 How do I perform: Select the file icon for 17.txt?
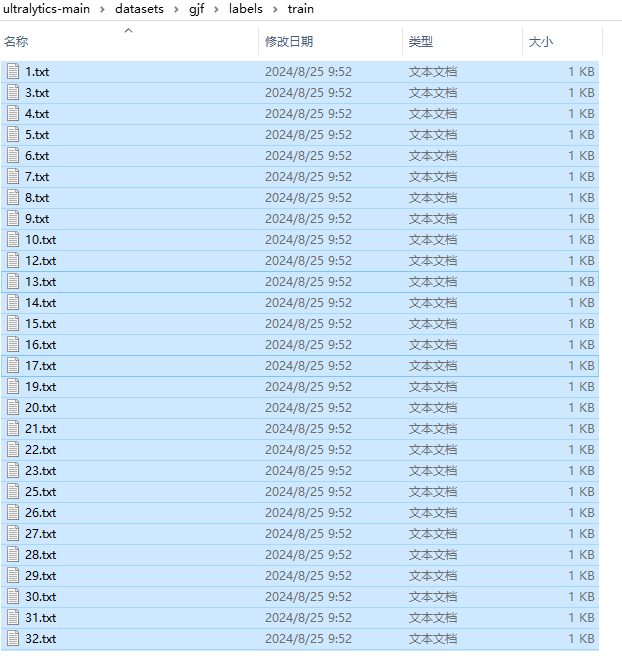[x=13, y=365]
